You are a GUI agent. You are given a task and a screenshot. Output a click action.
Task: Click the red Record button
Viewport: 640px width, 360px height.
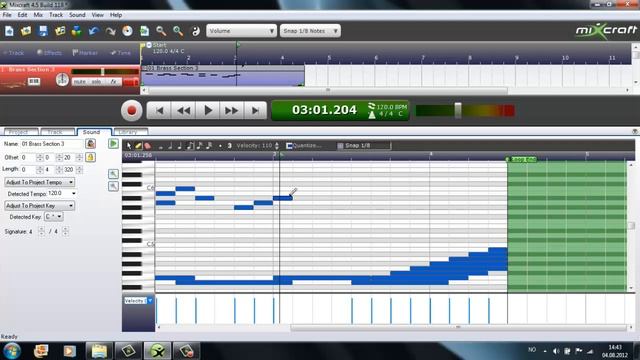tap(131, 111)
